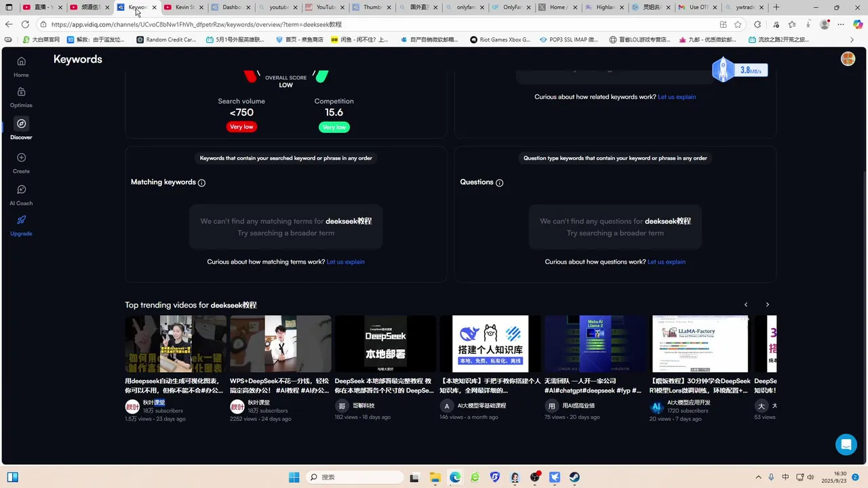Click "Let us explain" link for questions
Screen dimensions: 868x488
pos(667,262)
